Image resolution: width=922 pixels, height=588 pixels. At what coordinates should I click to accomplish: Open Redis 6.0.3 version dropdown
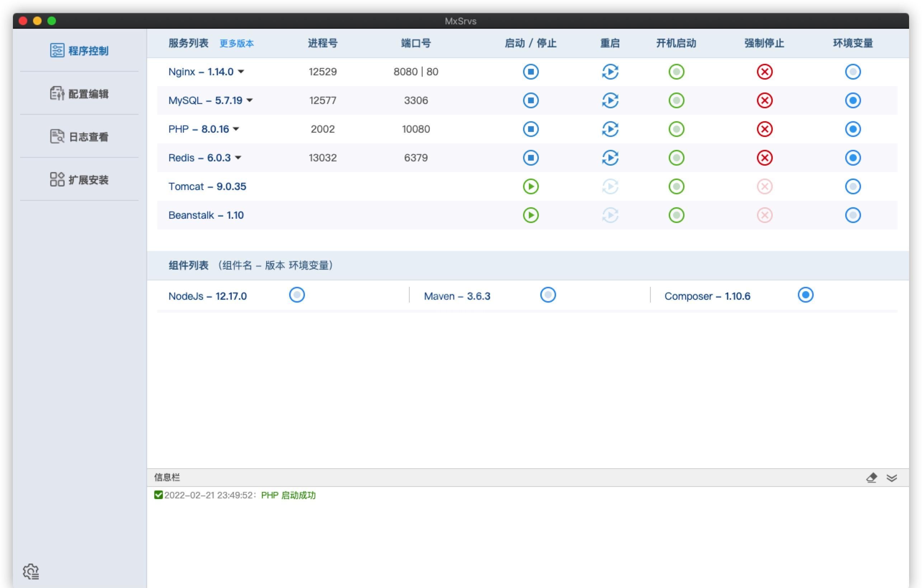pyautogui.click(x=238, y=158)
